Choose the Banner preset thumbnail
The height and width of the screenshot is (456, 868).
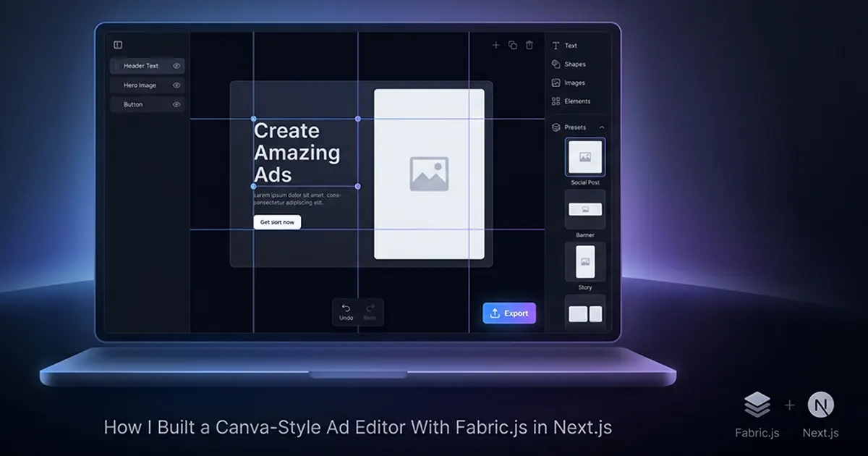(x=585, y=210)
